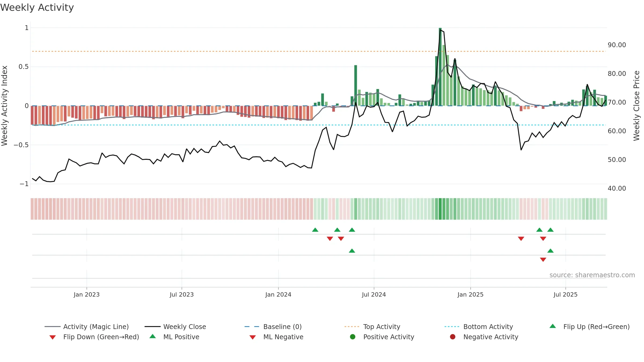
Task: Click the dark red circle icon beside Negative Activity
Action: [453, 337]
